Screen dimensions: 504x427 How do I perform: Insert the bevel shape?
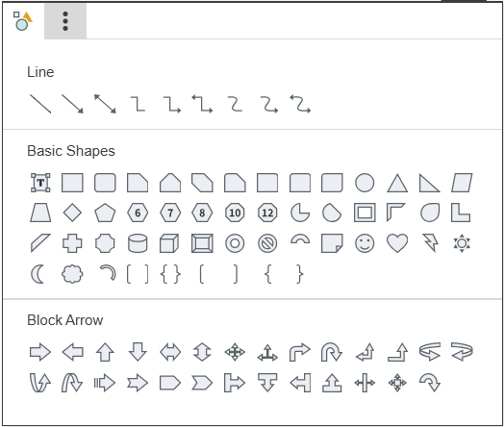202,243
